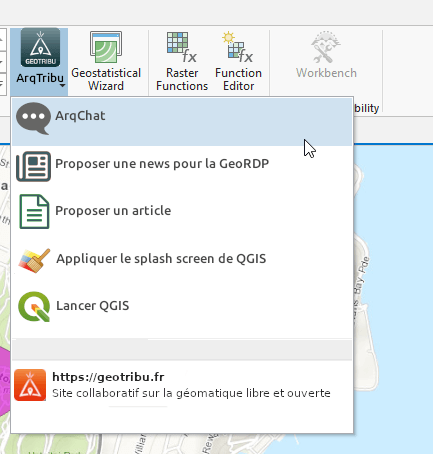Viewport: 433px width, 454px height.
Task: Open the https://geotribu.fr link
Action: [x=108, y=377]
